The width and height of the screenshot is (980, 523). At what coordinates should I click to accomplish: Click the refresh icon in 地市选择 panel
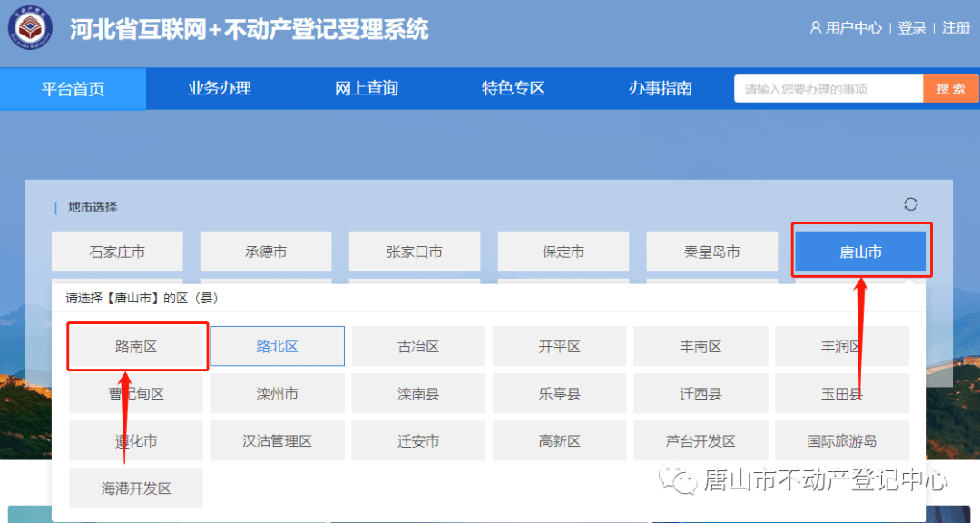910,204
